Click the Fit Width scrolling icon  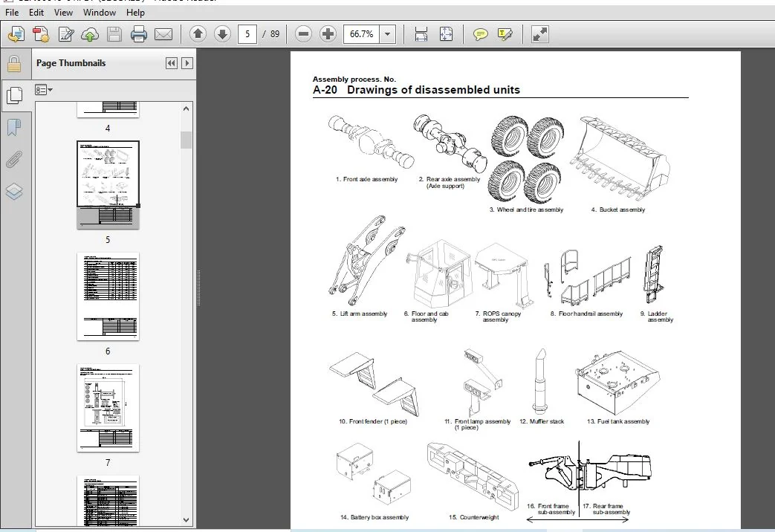point(421,34)
